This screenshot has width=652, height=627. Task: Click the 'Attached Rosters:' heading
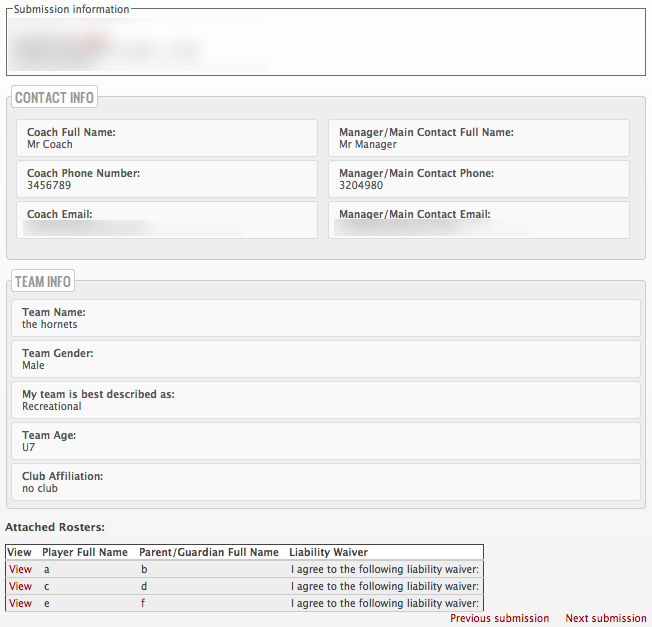point(55,527)
